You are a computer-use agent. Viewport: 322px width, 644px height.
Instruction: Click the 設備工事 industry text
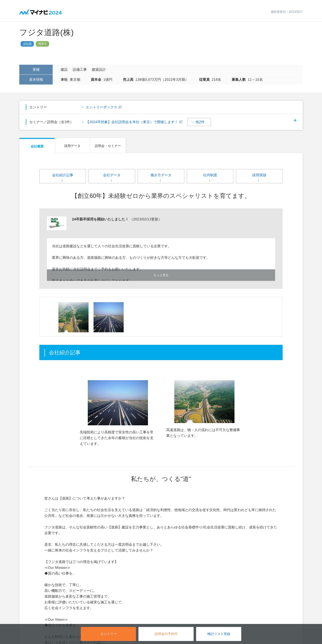80,69
